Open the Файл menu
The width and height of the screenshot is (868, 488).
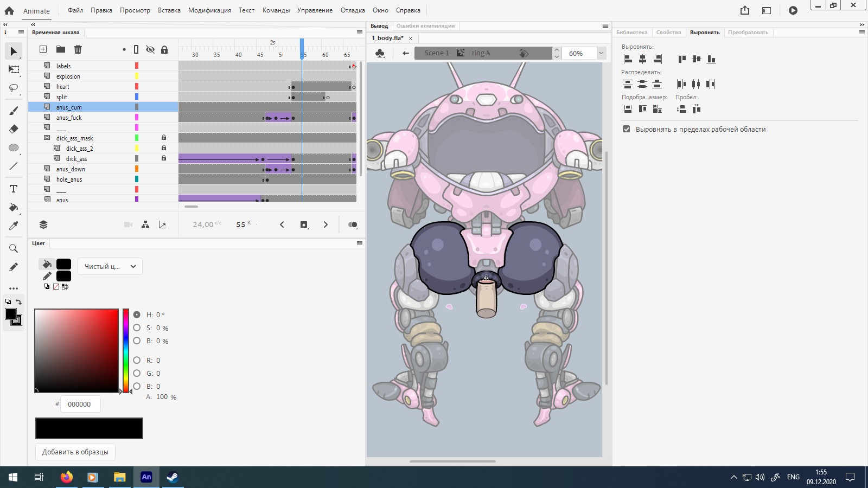[x=75, y=10]
